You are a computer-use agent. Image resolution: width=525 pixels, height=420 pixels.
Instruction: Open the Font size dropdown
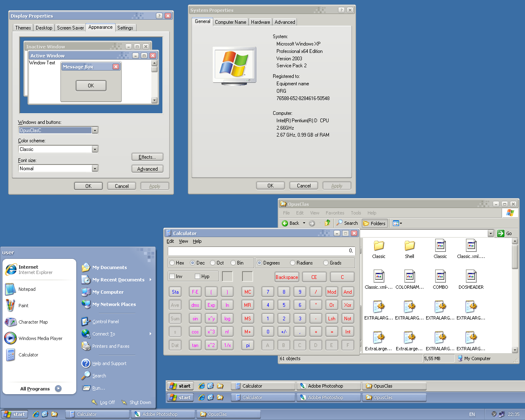95,169
